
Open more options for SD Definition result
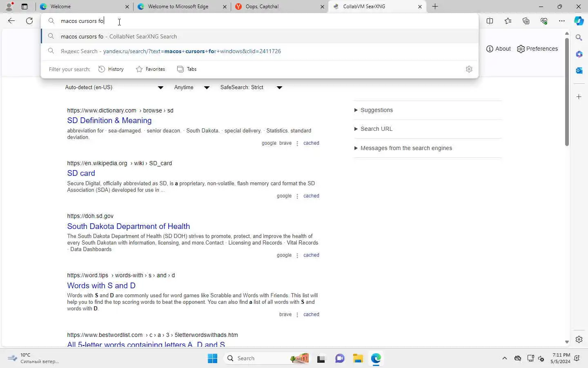pos(297,144)
